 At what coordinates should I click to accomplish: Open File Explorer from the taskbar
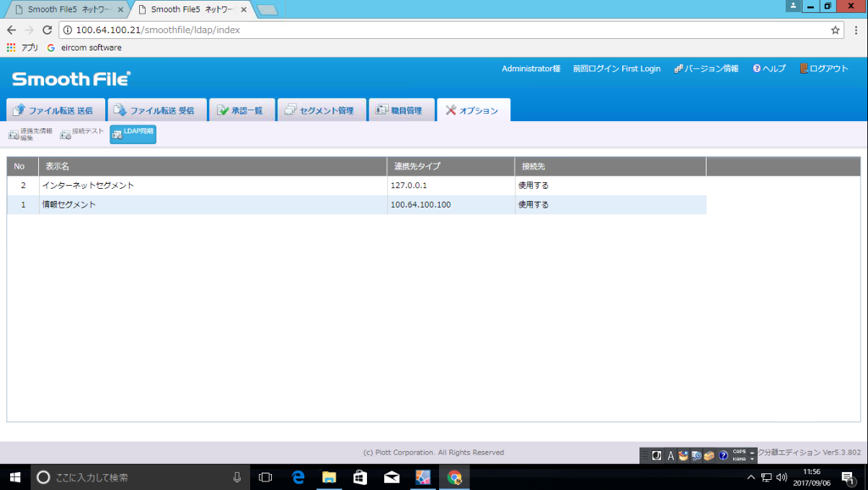tap(329, 476)
